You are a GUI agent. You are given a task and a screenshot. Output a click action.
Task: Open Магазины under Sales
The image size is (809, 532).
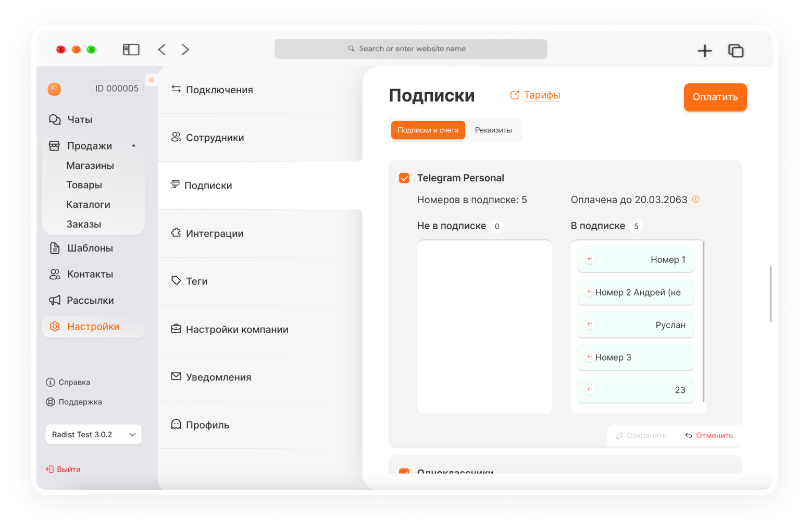pyautogui.click(x=90, y=166)
